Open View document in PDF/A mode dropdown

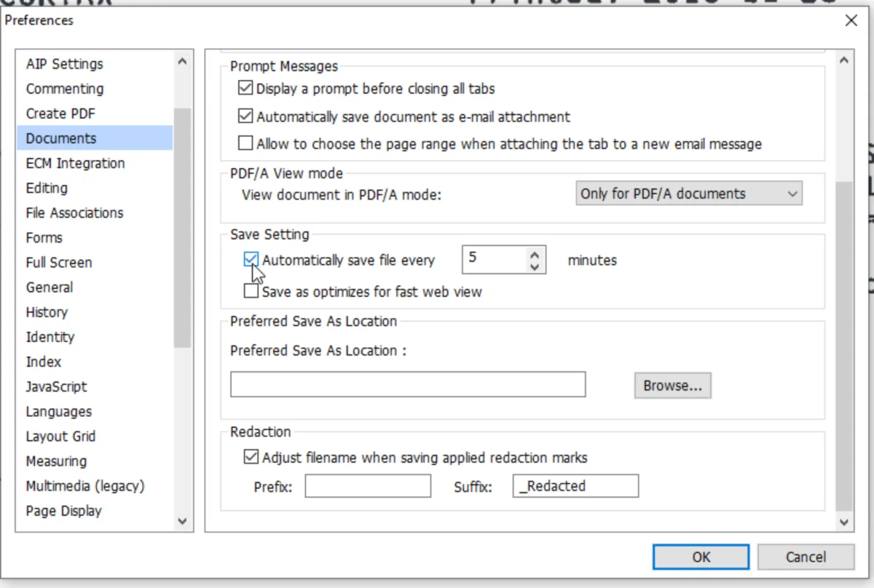point(689,194)
